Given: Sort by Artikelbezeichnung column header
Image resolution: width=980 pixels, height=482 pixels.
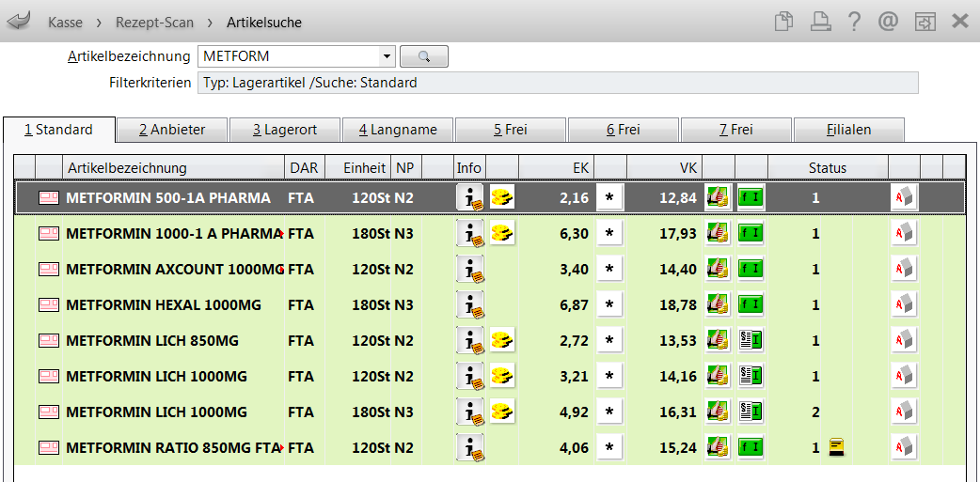Looking at the screenshot, I should click(174, 168).
